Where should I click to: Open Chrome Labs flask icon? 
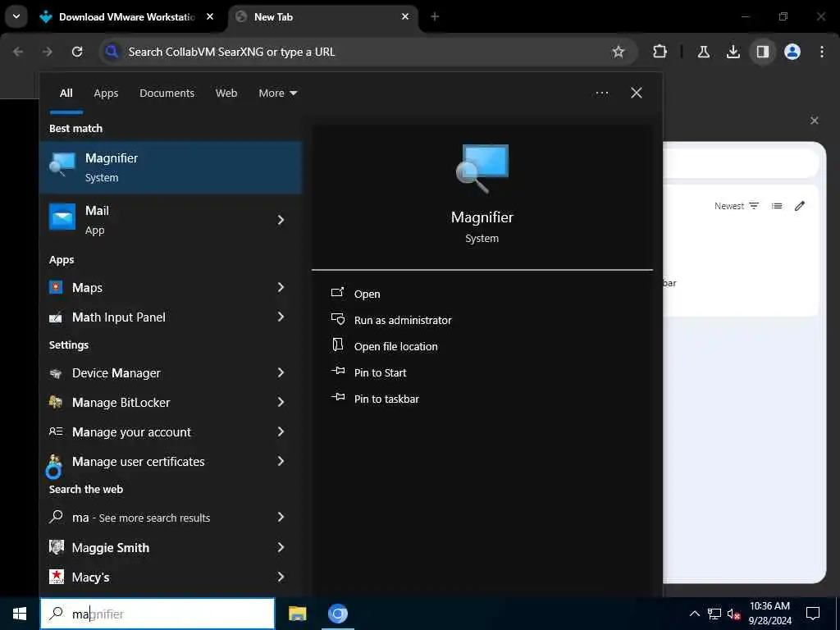pos(703,52)
